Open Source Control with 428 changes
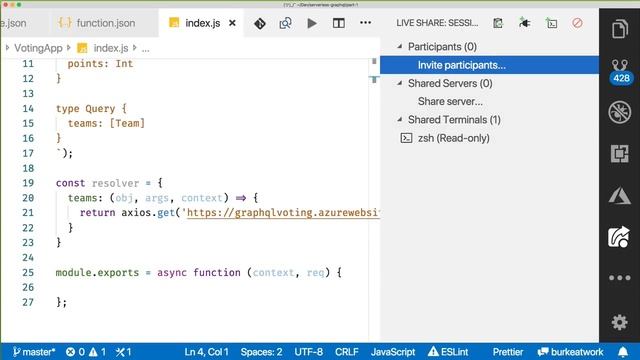 tap(620, 71)
